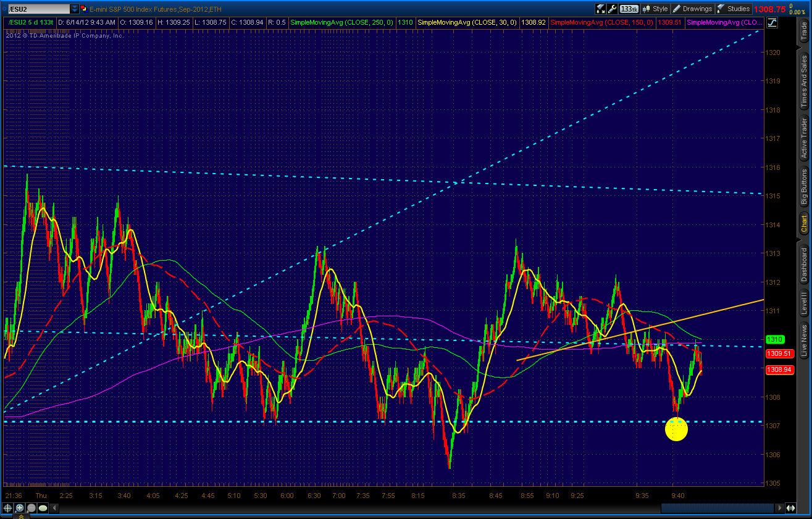Viewport: 812px width, 519px height.
Task: Open the Active Trader sidebar tab
Action: pos(803,138)
